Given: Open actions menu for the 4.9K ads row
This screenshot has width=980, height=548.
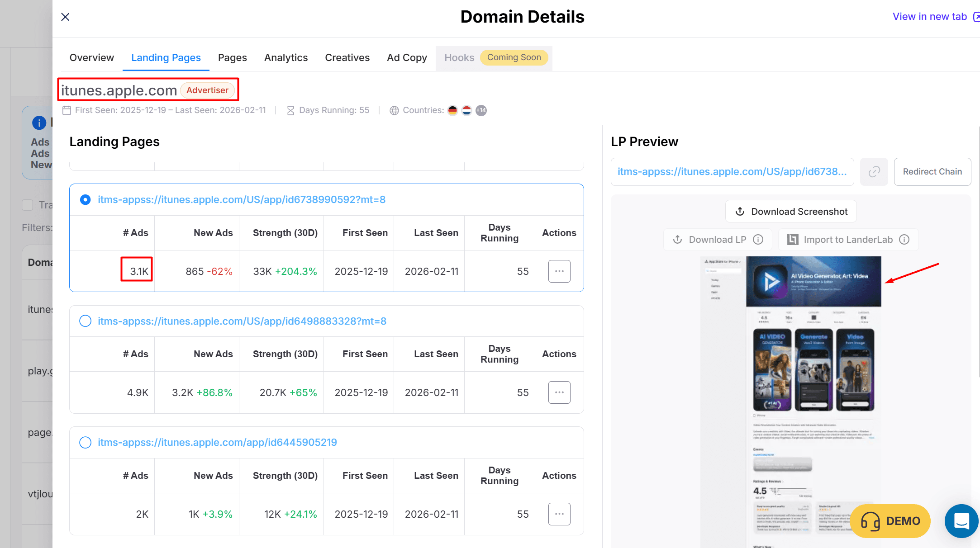Looking at the screenshot, I should (559, 392).
